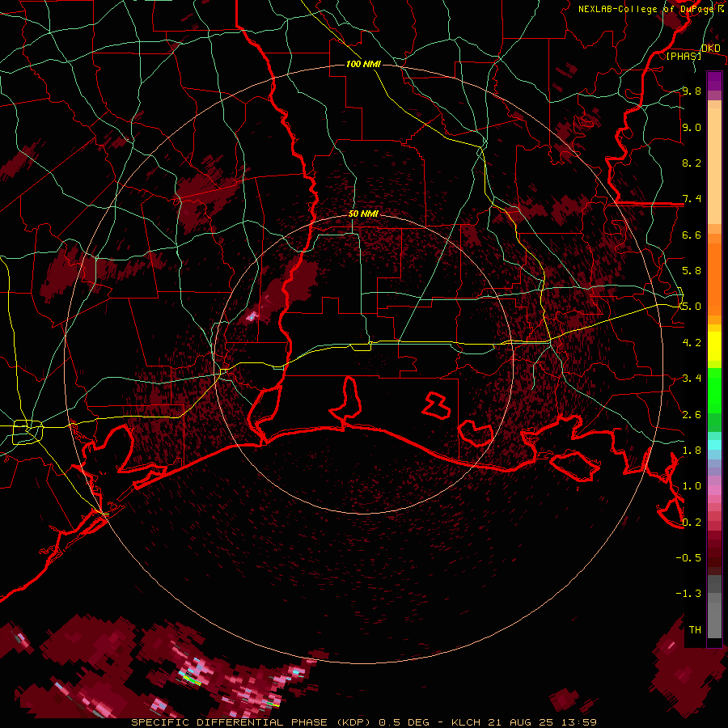Click the cyan segment of the color bar
This screenshot has width=728, height=728.
(714, 445)
